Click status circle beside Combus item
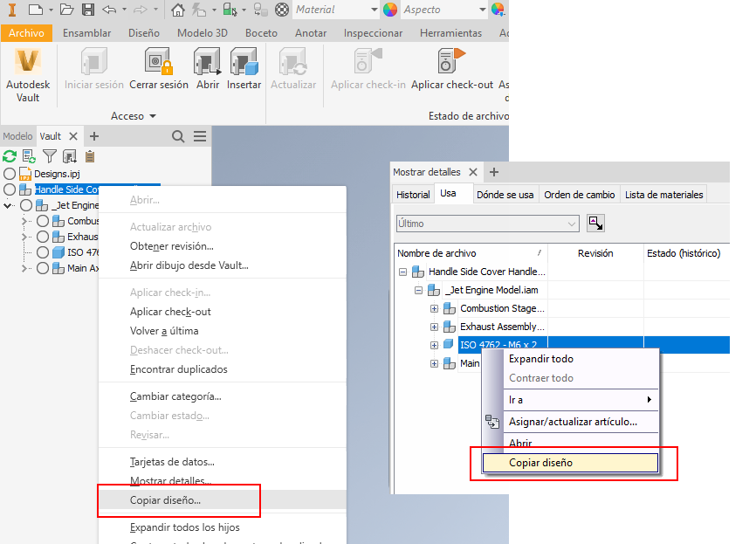The image size is (756, 544). tap(43, 221)
